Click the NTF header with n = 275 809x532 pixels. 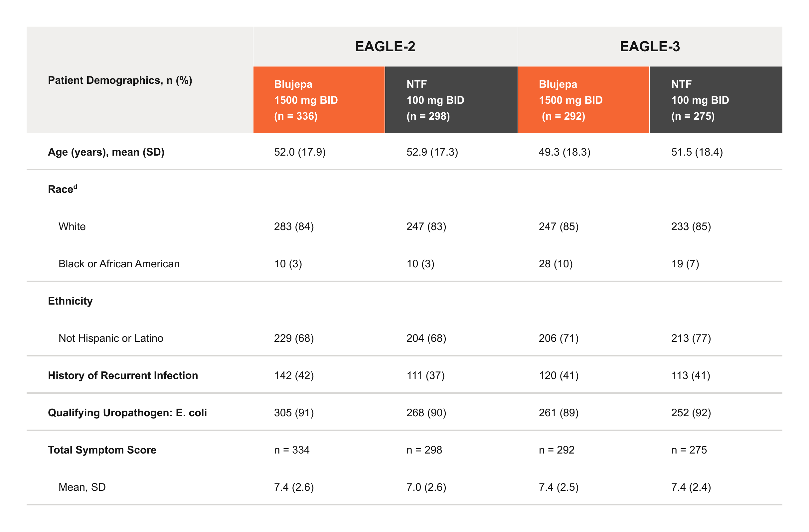point(716,100)
